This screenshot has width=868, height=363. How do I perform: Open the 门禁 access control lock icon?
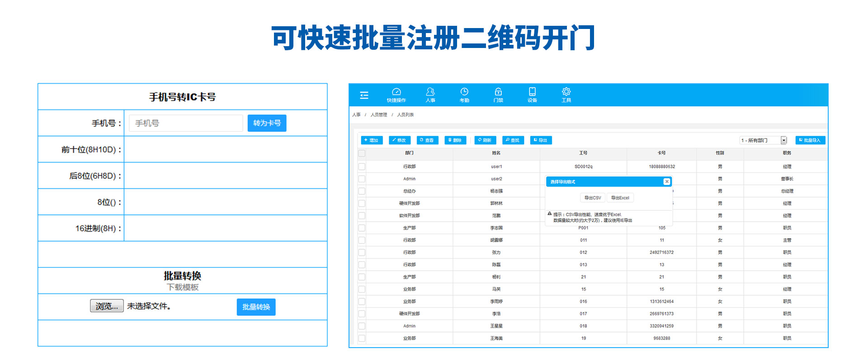pyautogui.click(x=498, y=95)
